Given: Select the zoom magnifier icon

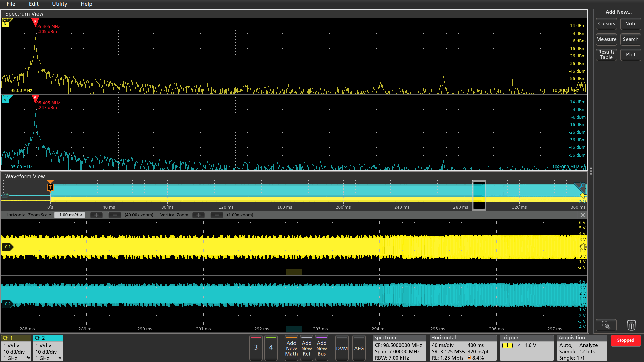Looking at the screenshot, I should pyautogui.click(x=606, y=325).
